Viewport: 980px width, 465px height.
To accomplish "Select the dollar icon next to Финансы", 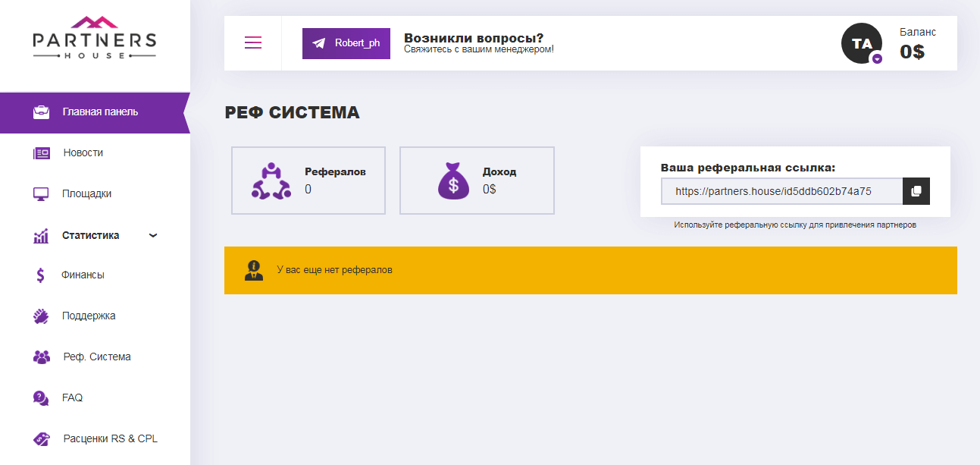I will pyautogui.click(x=40, y=275).
